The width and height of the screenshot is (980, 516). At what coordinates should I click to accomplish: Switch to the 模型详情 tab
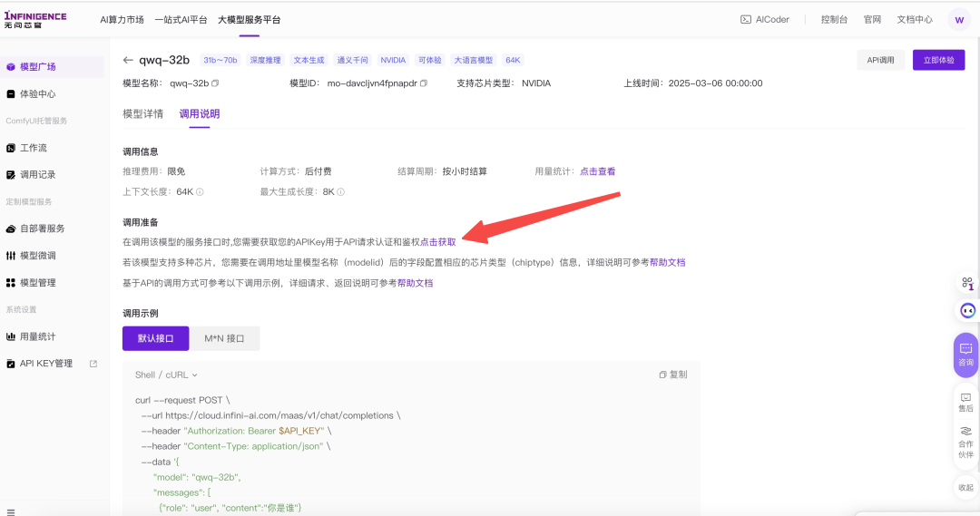142,113
